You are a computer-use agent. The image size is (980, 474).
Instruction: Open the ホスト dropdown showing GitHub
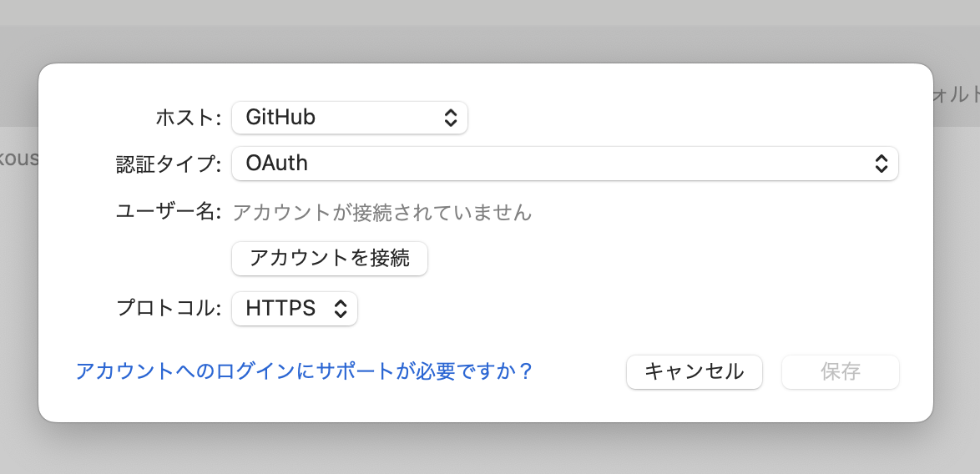point(349,118)
